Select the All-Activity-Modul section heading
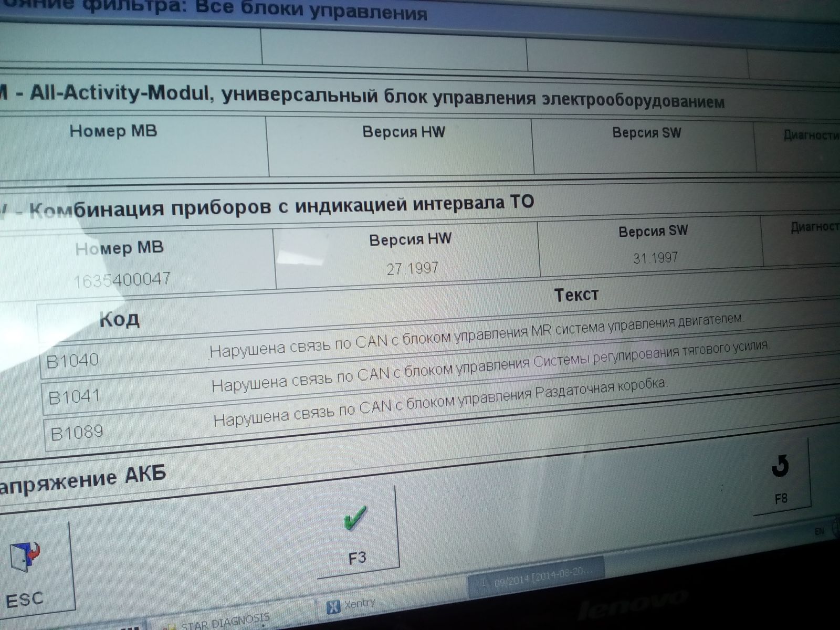The height and width of the screenshot is (630, 840). (367, 97)
